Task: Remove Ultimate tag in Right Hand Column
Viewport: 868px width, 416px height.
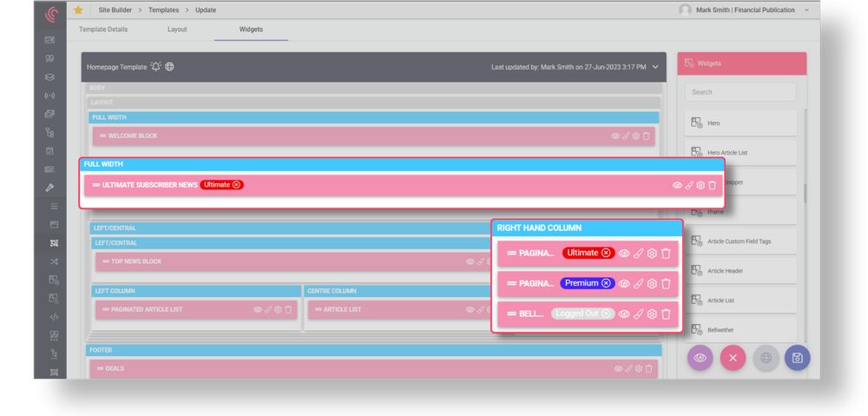Action: tap(606, 253)
